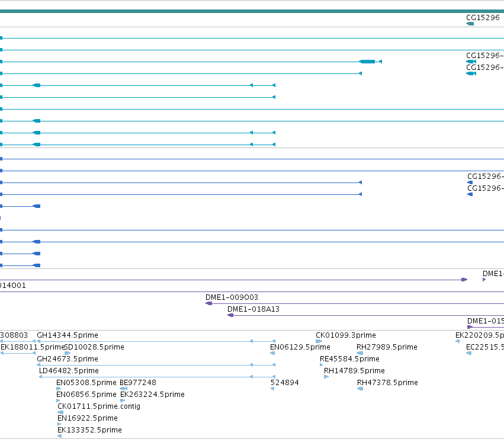Click the DME1-018A13 purple arrowhead
This screenshot has height=439, width=504.
coord(230,315)
